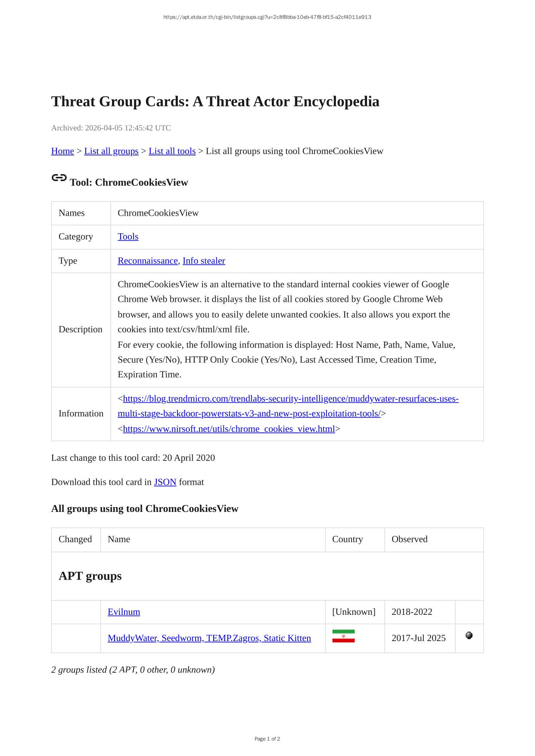Viewport: 535px width, 756px height.
Task: Follow the Info stealer type link
Action: 204,261
